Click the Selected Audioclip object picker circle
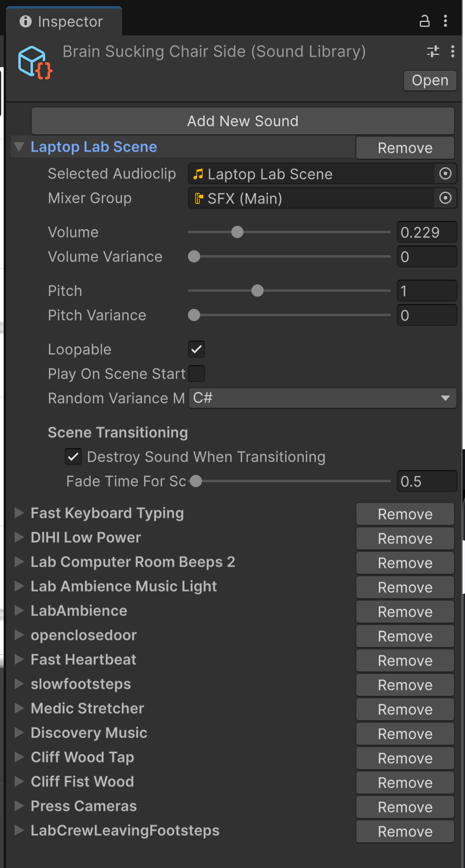Image resolution: width=465 pixels, height=868 pixels. 445,174
